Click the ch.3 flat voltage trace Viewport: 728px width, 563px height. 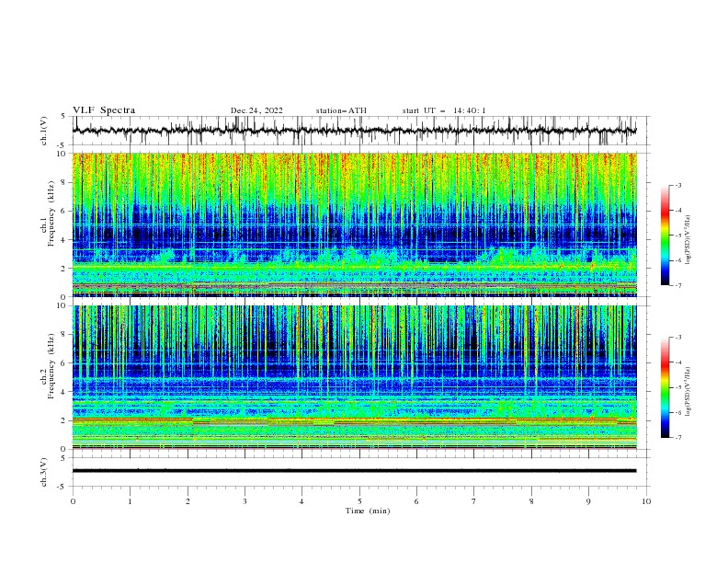[354, 471]
